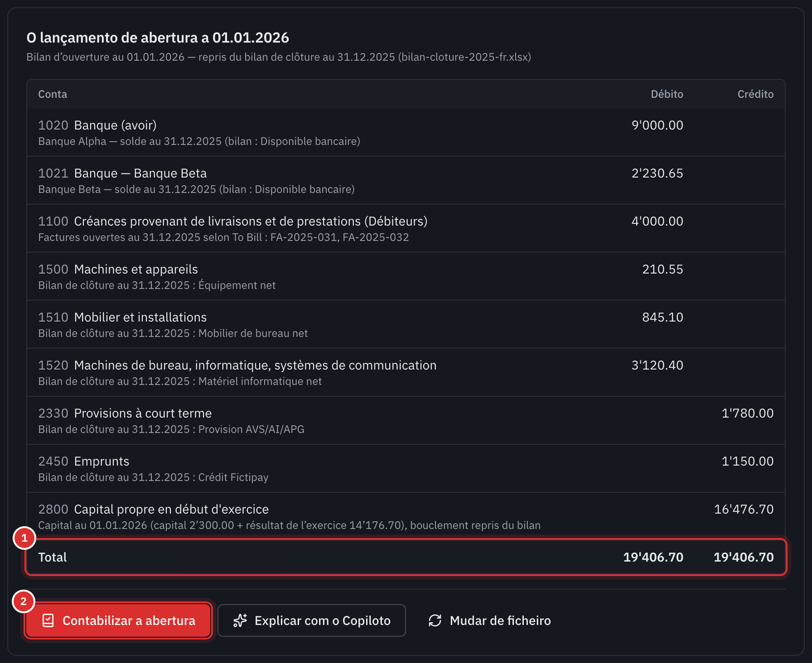Screen dimensions: 812x663
Task: Click the Factures ouvertes FA-2025-031 description
Action: pyautogui.click(x=223, y=237)
